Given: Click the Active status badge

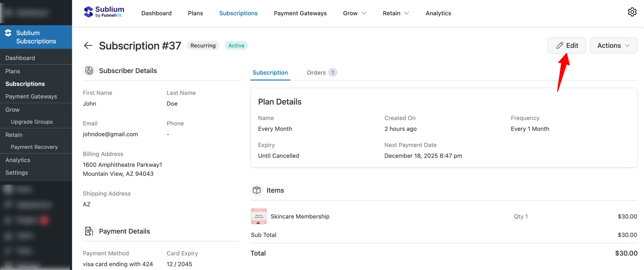Looking at the screenshot, I should click(236, 45).
